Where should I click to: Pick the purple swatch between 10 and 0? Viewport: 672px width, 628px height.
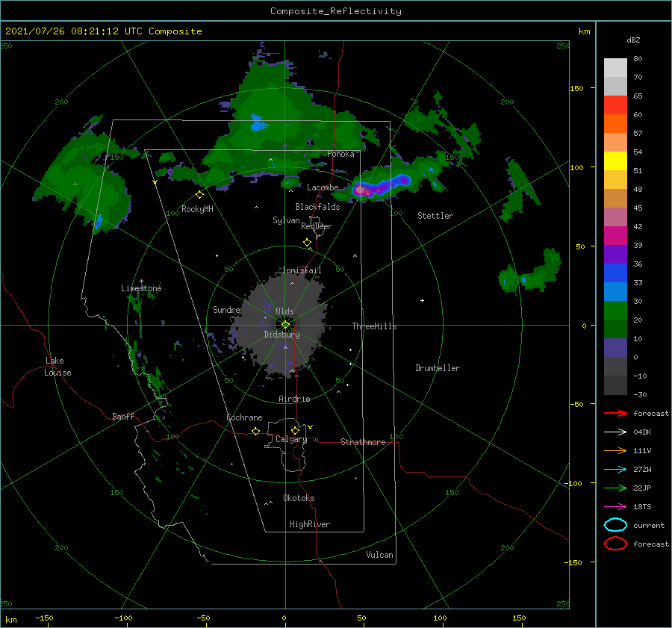(x=615, y=347)
